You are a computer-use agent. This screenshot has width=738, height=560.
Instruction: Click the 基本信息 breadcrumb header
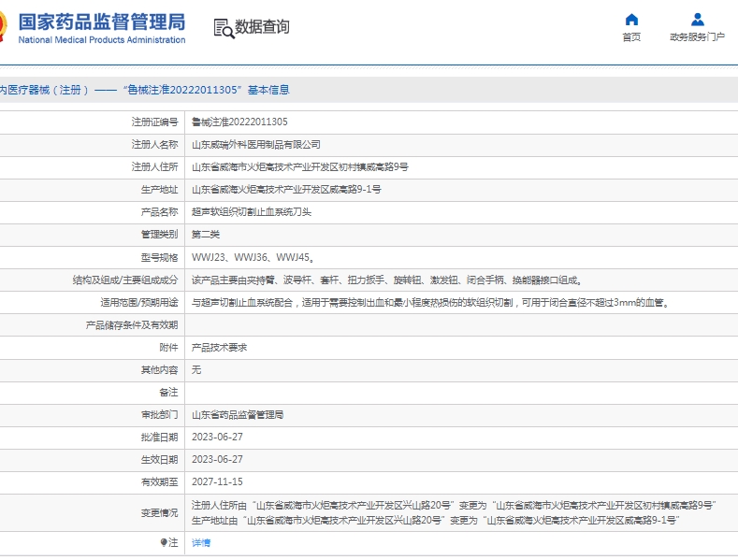pyautogui.click(x=268, y=90)
